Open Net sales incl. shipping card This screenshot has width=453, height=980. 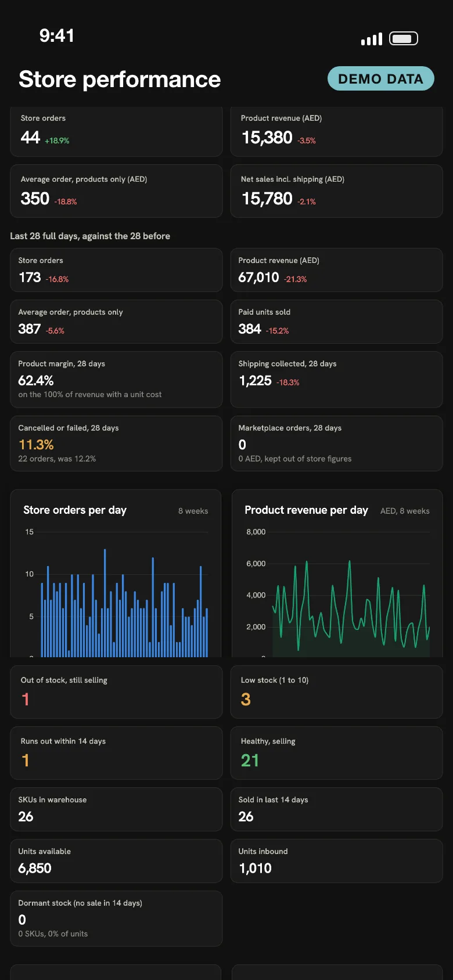pyautogui.click(x=337, y=191)
